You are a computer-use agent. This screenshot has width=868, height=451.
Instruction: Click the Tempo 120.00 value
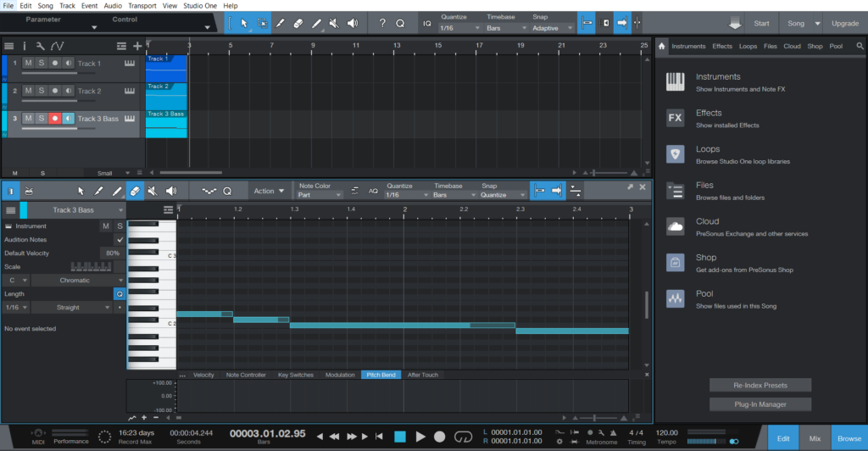click(x=666, y=432)
